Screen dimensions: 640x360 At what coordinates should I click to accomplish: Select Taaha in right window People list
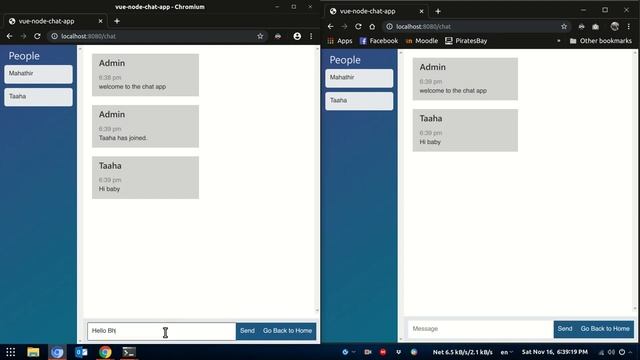[x=359, y=101]
